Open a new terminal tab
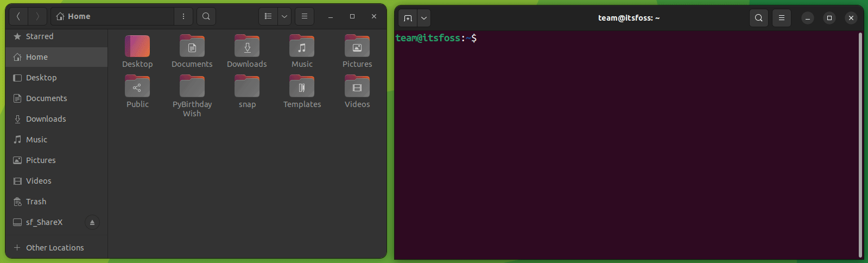 pos(408,18)
